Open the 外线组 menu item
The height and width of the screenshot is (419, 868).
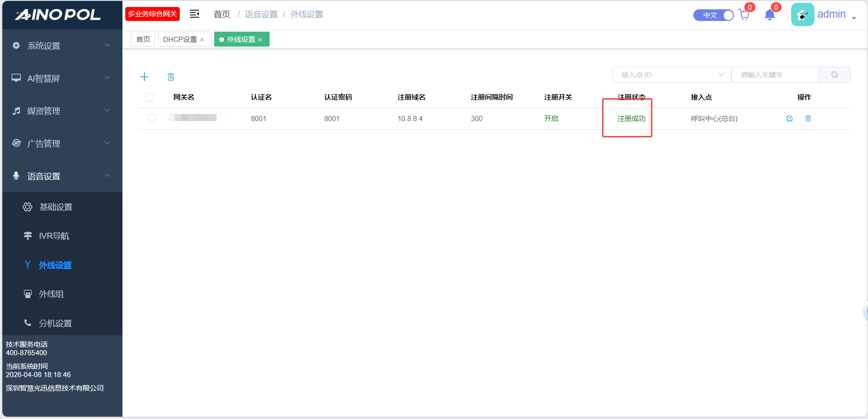[x=51, y=294]
